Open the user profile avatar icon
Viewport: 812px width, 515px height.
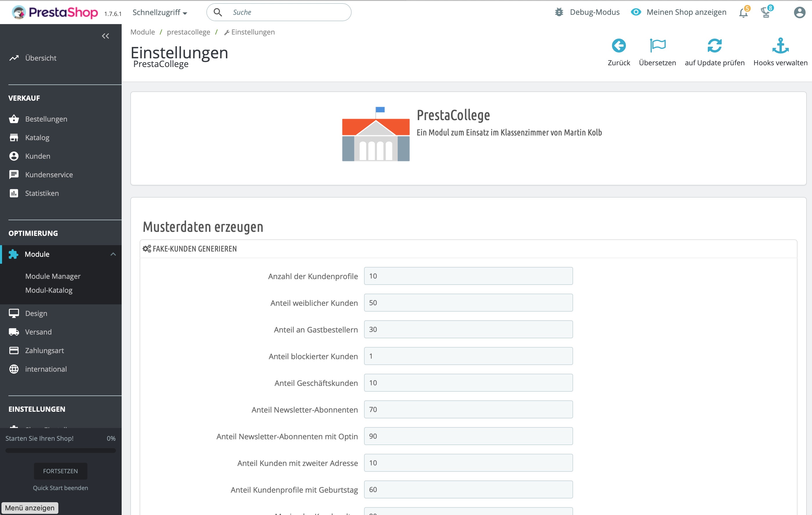(x=799, y=13)
